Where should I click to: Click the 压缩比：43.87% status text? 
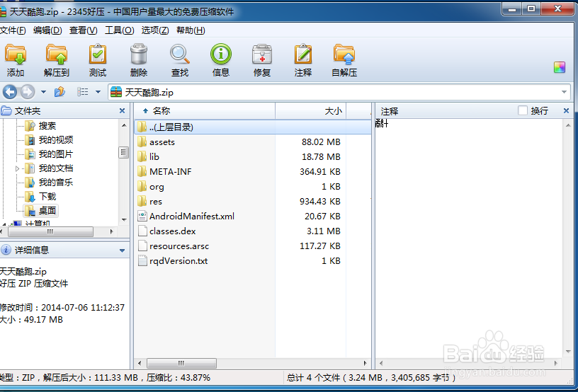(178, 378)
